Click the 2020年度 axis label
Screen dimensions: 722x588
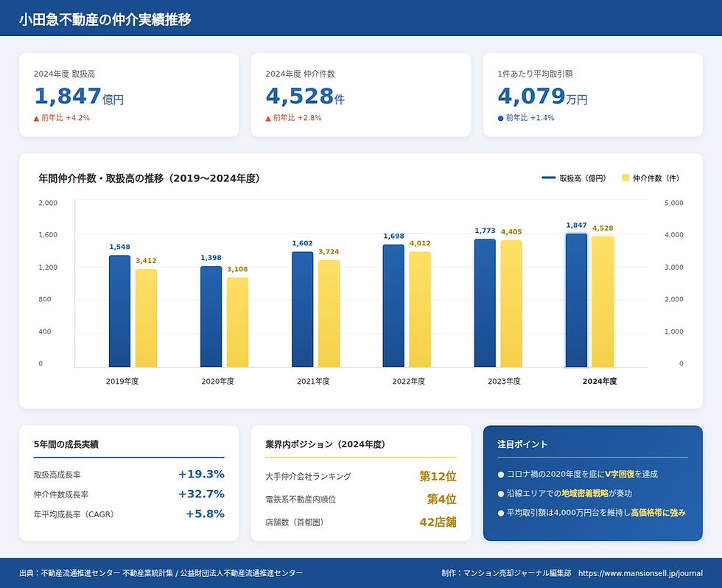pyautogui.click(x=218, y=381)
